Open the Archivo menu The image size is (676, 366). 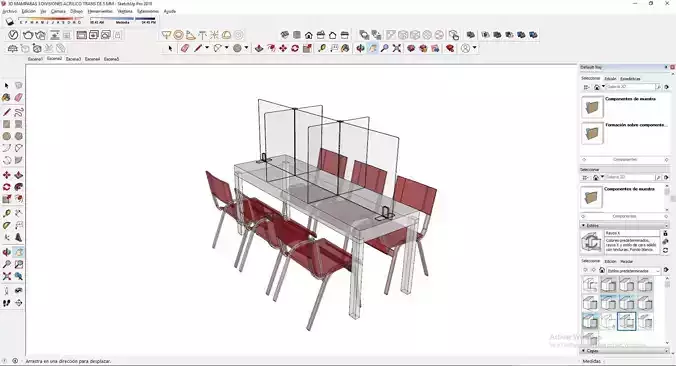click(x=9, y=11)
